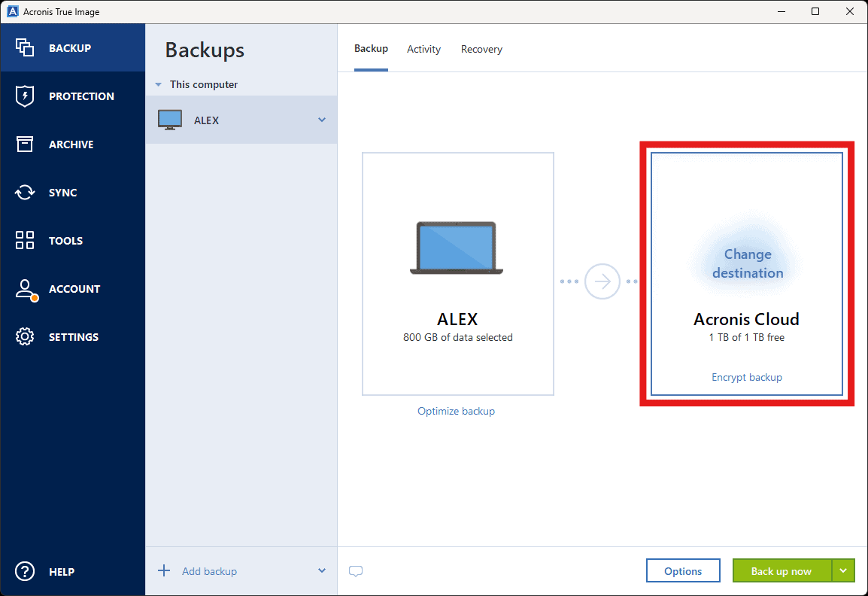Expand the ALEX backup chevron
Screen dimensions: 868x596
tap(322, 120)
